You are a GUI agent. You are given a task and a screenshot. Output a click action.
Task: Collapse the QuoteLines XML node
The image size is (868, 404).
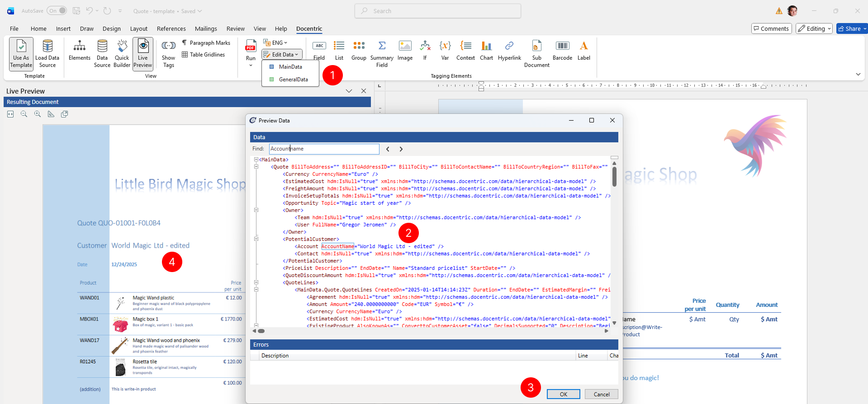coord(256,282)
